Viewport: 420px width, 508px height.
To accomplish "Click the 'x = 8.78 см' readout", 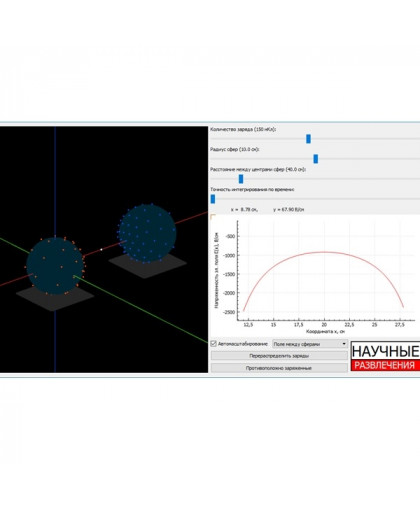I will point(244,210).
